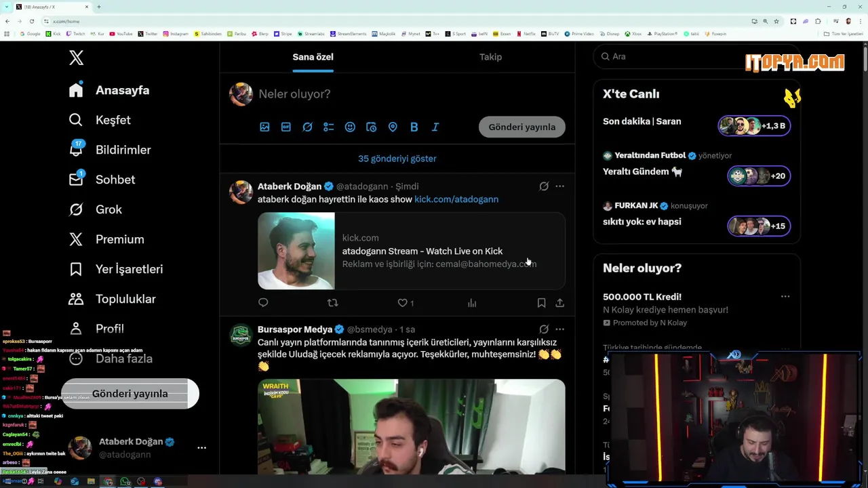
Task: Play the Bursaspor Medya video
Action: [x=411, y=426]
